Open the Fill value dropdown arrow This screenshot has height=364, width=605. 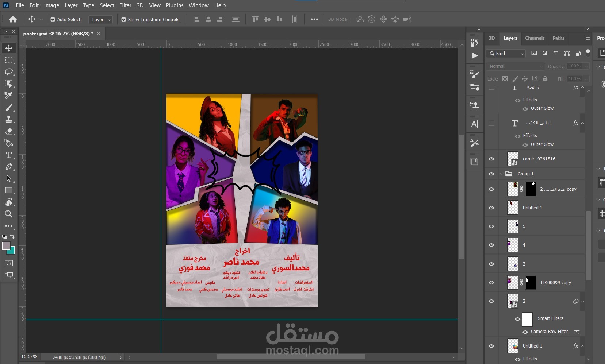[586, 79]
